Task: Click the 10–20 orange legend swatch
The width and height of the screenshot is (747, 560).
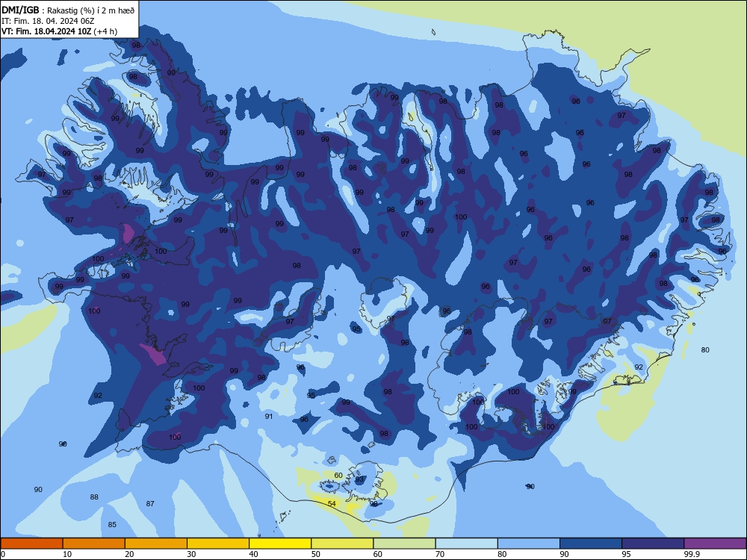Action: [94, 544]
